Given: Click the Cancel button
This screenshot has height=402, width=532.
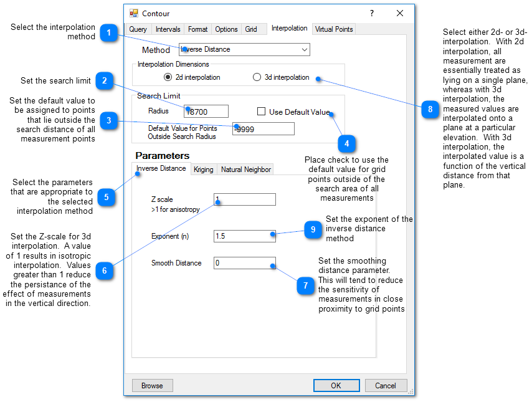Looking at the screenshot, I should tap(386, 385).
